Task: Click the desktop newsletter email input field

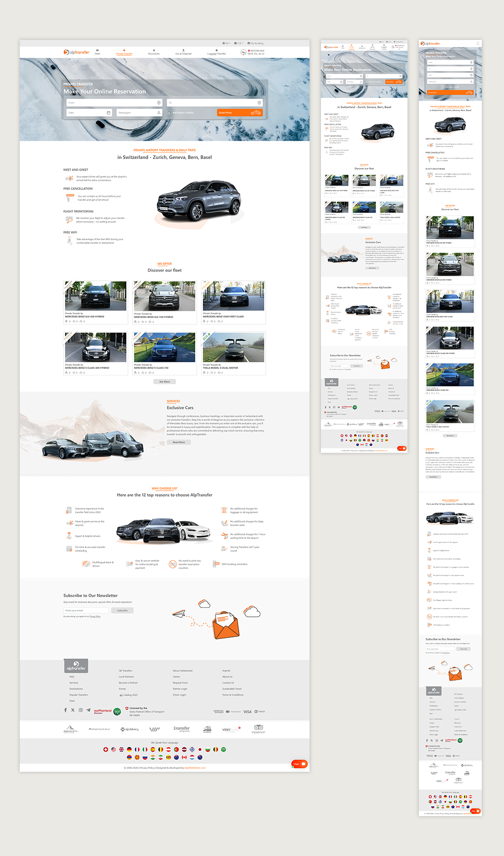Action: point(86,610)
